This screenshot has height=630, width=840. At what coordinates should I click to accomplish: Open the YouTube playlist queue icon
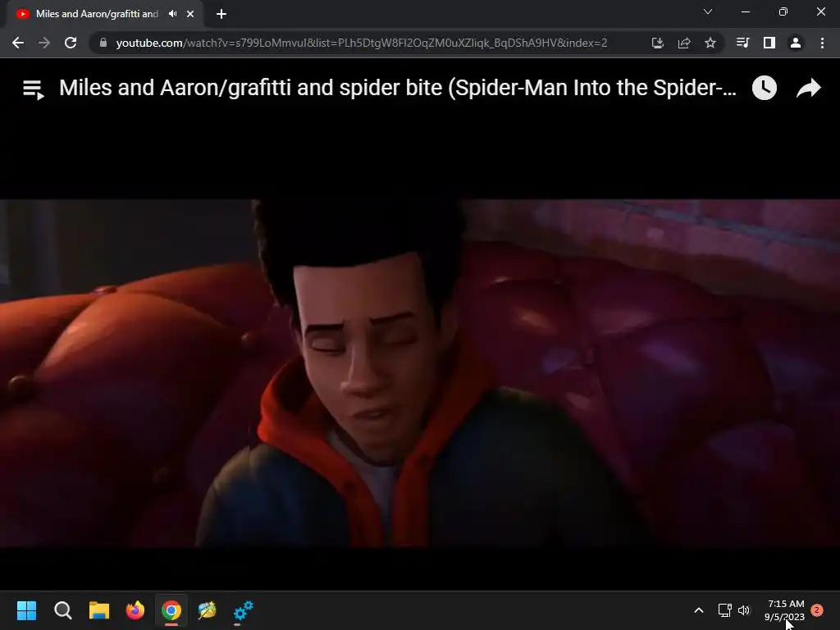(33, 89)
